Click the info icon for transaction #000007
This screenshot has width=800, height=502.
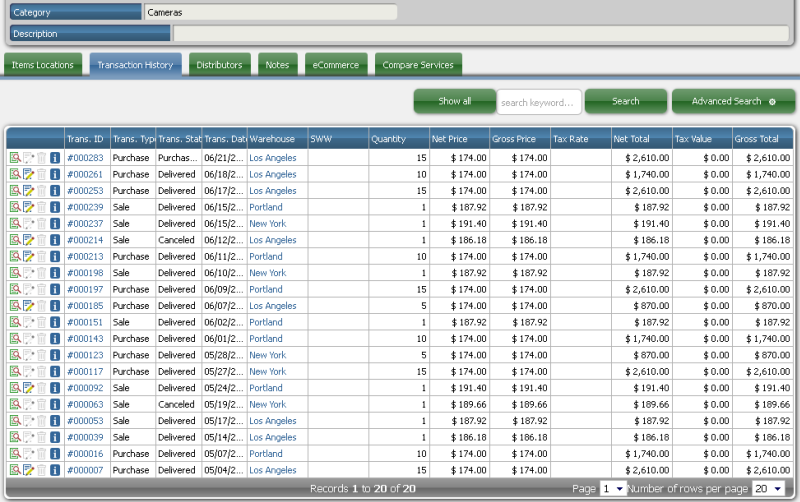[x=55, y=470]
